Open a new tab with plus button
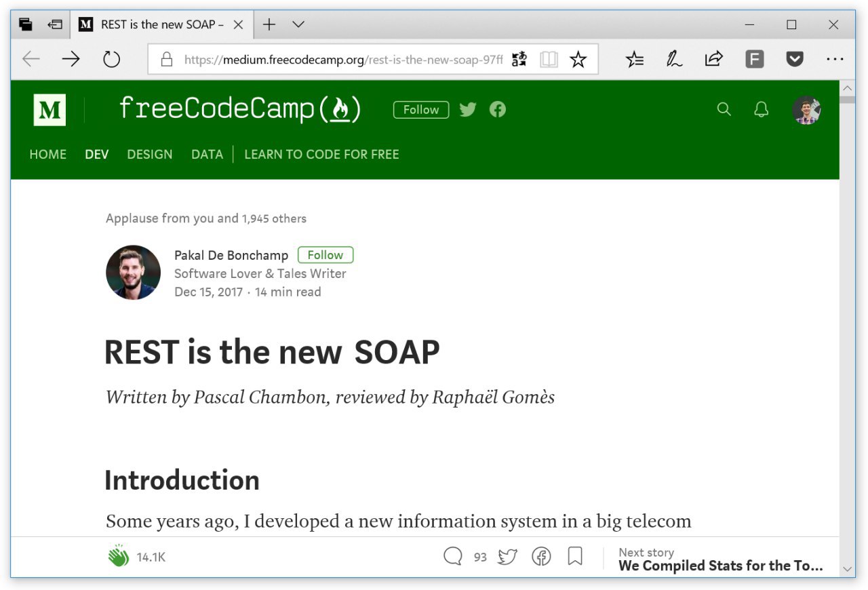Image resolution: width=868 pixels, height=590 pixels. (x=269, y=24)
